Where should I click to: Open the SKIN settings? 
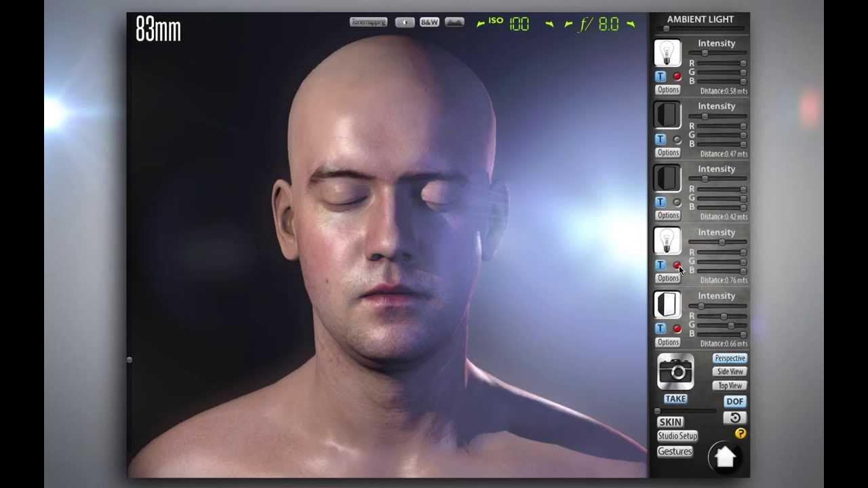coord(670,422)
